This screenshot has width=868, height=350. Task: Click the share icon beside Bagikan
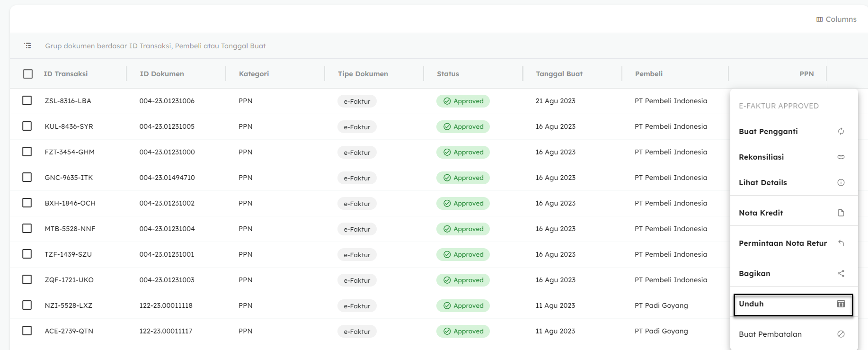(x=841, y=274)
